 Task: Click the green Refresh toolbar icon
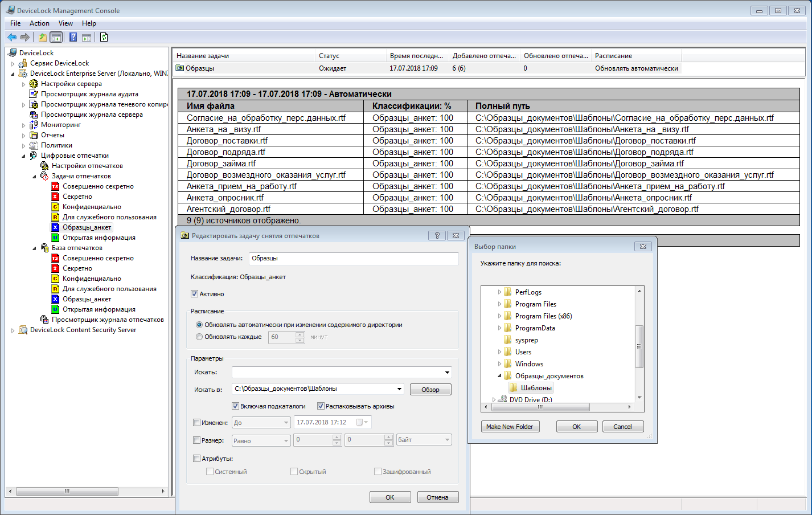(x=104, y=38)
